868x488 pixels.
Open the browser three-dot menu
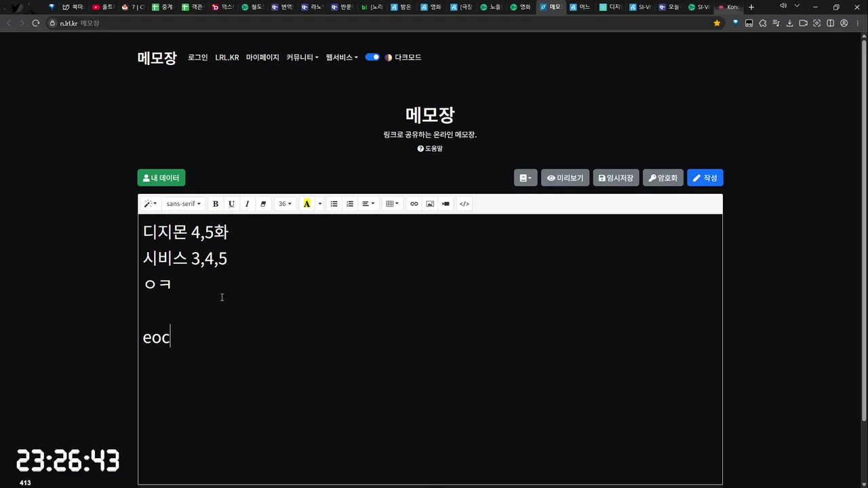coord(857,23)
